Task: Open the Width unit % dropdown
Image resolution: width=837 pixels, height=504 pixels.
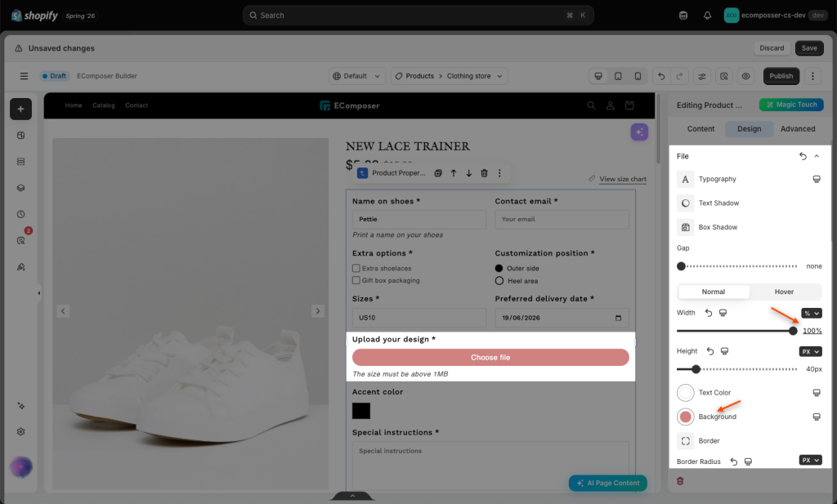Action: pyautogui.click(x=812, y=313)
